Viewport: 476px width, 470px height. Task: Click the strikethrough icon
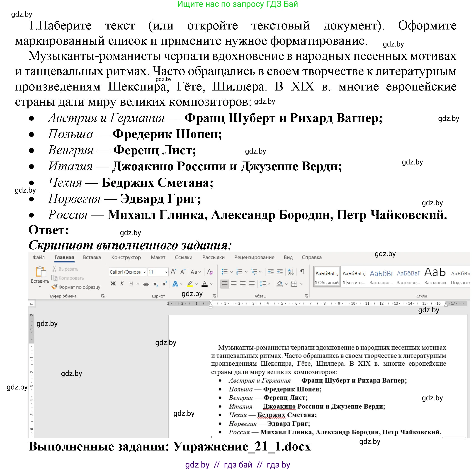pyautogui.click(x=146, y=284)
